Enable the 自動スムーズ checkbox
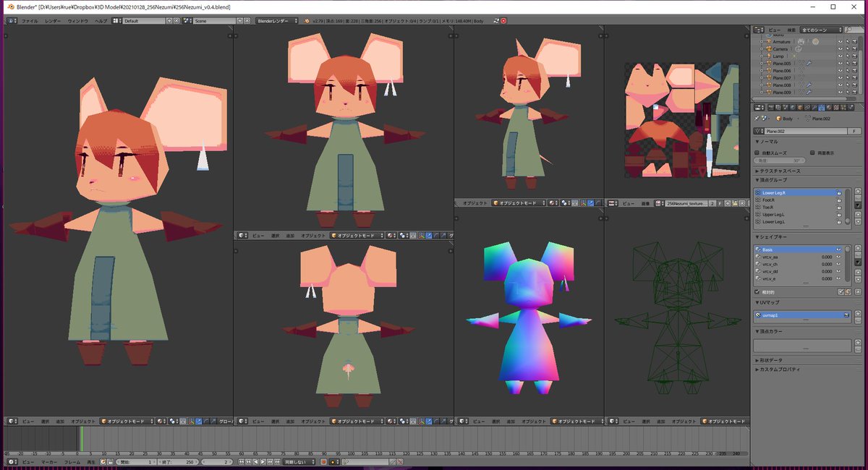The image size is (868, 470). point(757,153)
